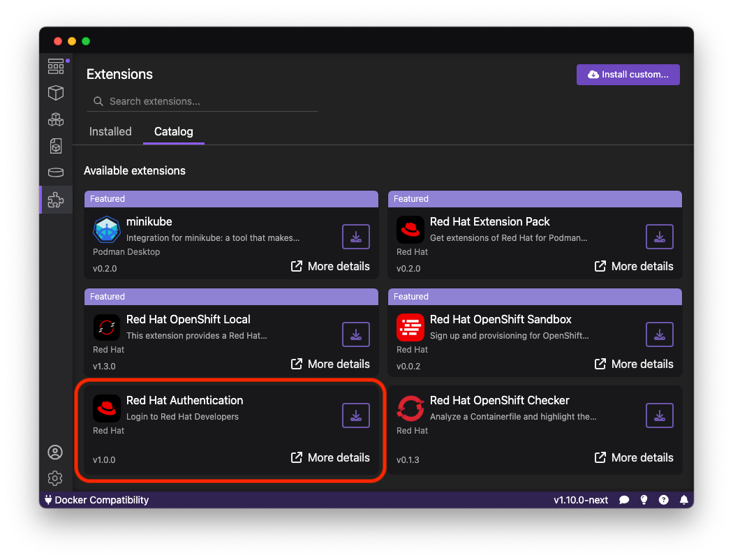This screenshot has height=560, width=733.
Task: Open More details for Red Hat OpenShift Sandbox
Action: [633, 364]
